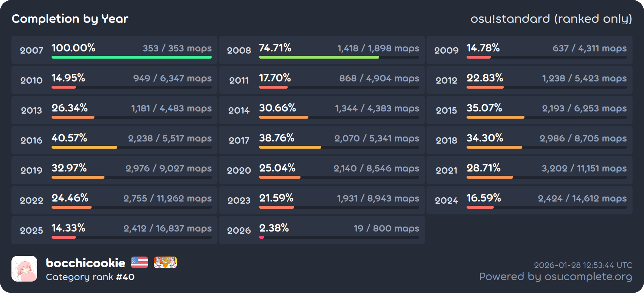The width and height of the screenshot is (644, 293).
Task: Select the 2009 year card
Action: tap(529, 50)
